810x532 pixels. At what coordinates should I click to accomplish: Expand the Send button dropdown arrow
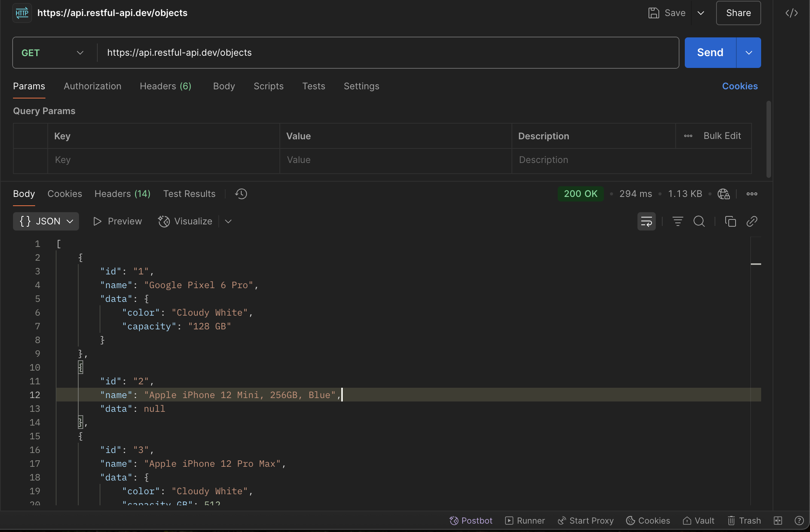[x=749, y=53]
